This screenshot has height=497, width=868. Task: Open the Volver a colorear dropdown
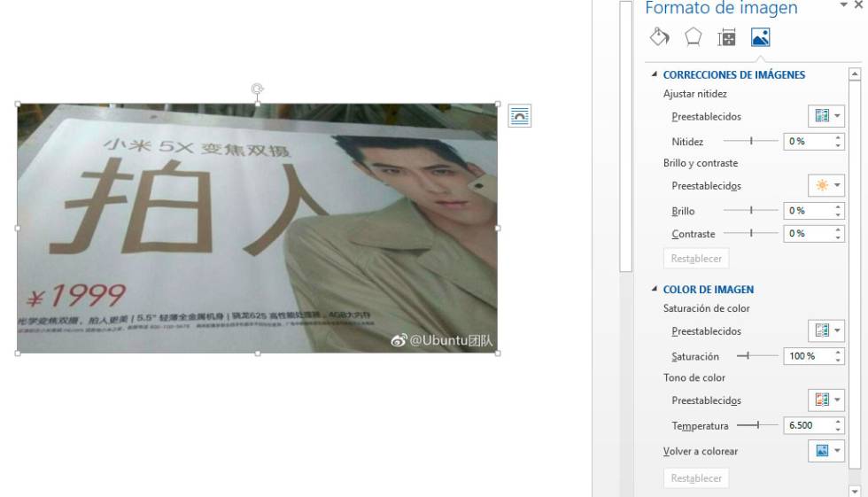pyautogui.click(x=825, y=451)
